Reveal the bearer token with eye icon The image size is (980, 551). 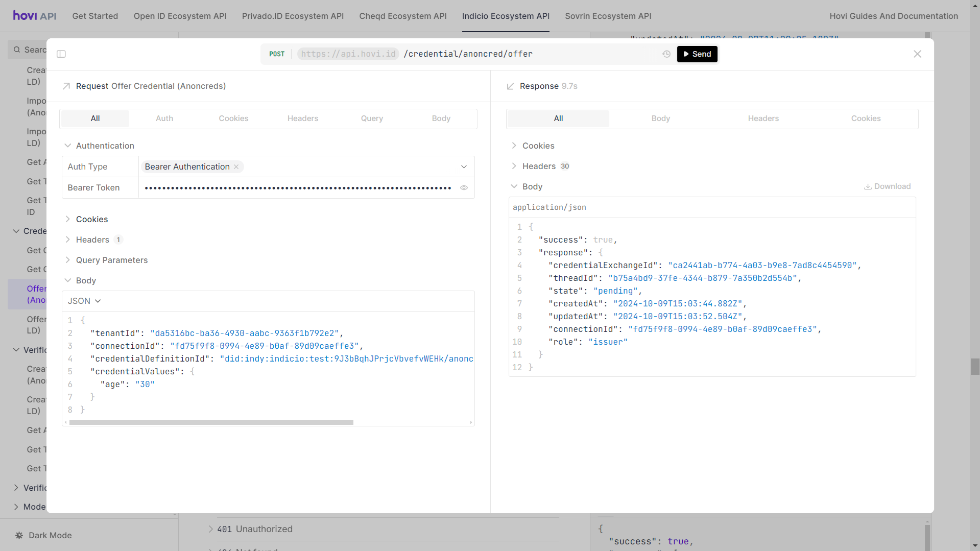coord(464,188)
